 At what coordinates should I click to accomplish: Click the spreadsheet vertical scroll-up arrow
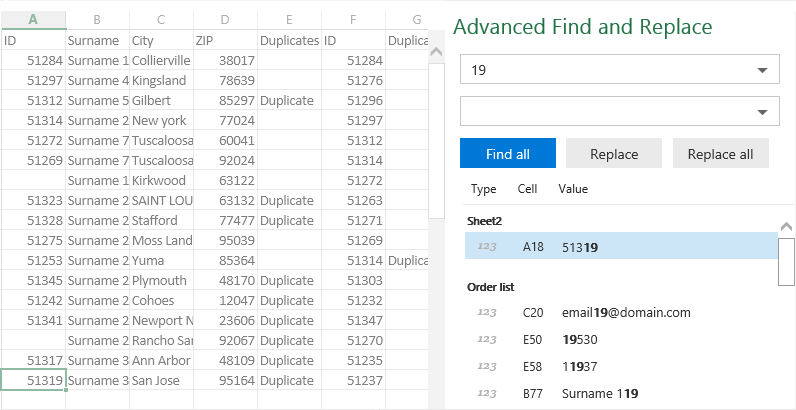point(436,52)
